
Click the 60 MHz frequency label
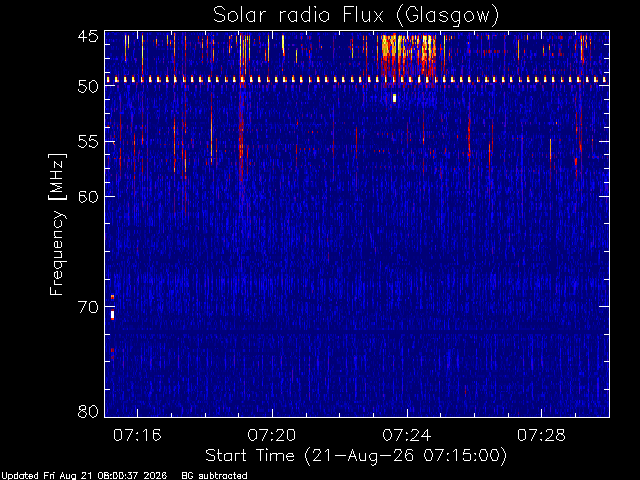(x=88, y=196)
